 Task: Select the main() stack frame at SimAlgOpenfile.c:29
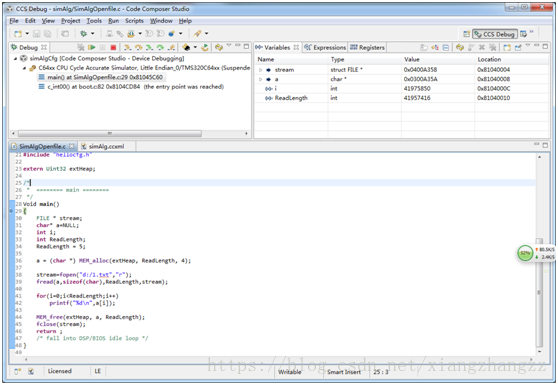[101, 77]
